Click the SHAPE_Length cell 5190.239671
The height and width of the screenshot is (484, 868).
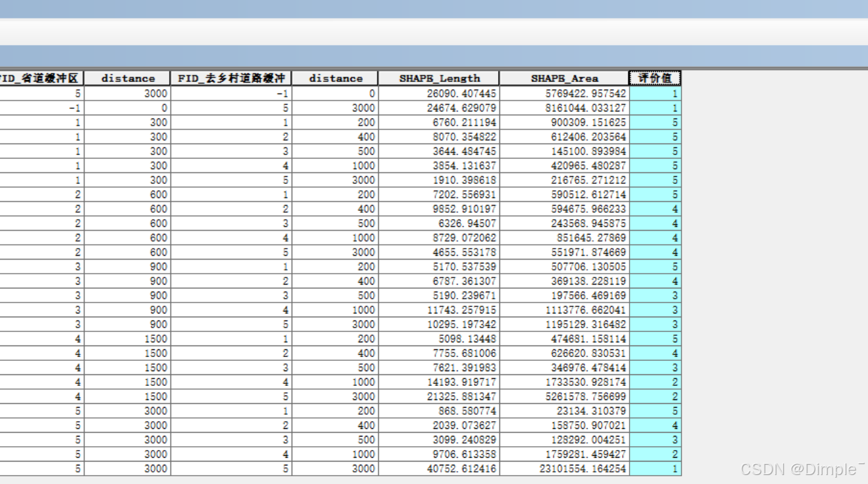(439, 295)
